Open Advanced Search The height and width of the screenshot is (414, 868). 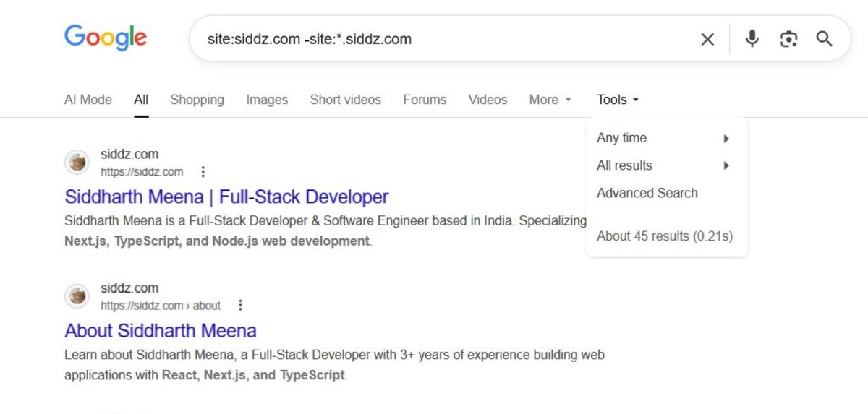[x=647, y=193]
